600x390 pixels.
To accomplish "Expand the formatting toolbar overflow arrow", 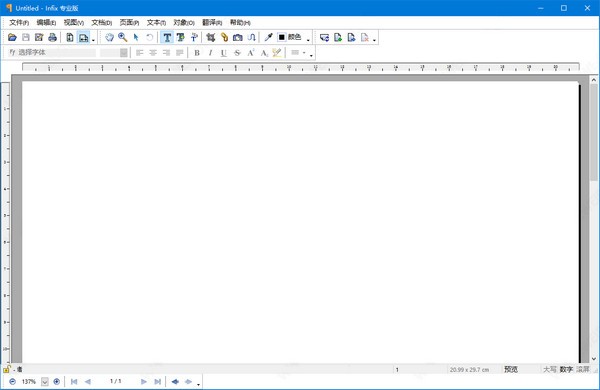I will tap(311, 56).
